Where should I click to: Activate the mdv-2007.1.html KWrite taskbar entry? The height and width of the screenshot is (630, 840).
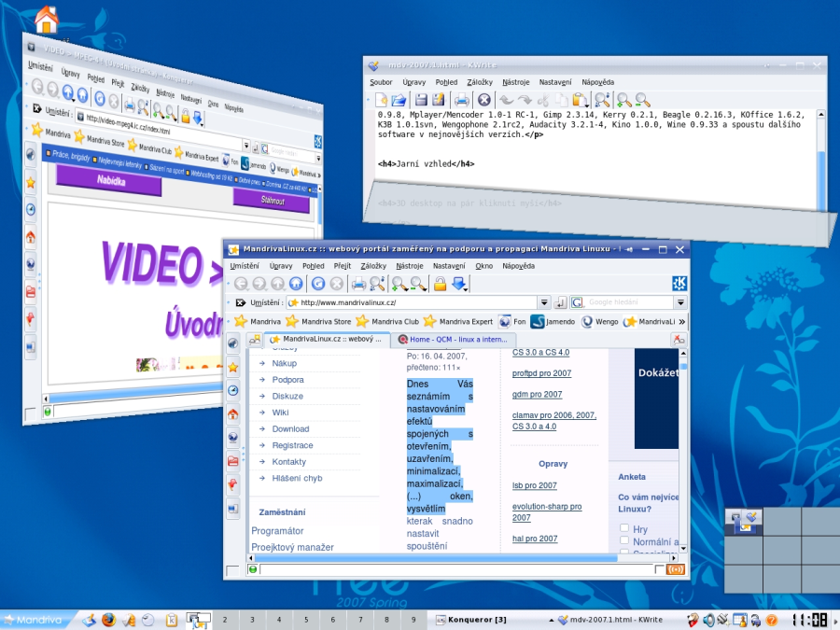point(616,620)
